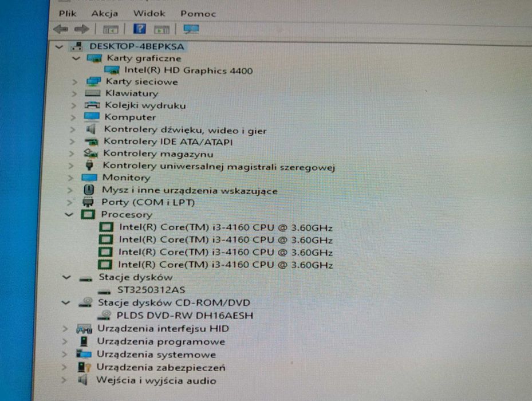Click the CD-ROM/DVD disc drive category icon

85,302
